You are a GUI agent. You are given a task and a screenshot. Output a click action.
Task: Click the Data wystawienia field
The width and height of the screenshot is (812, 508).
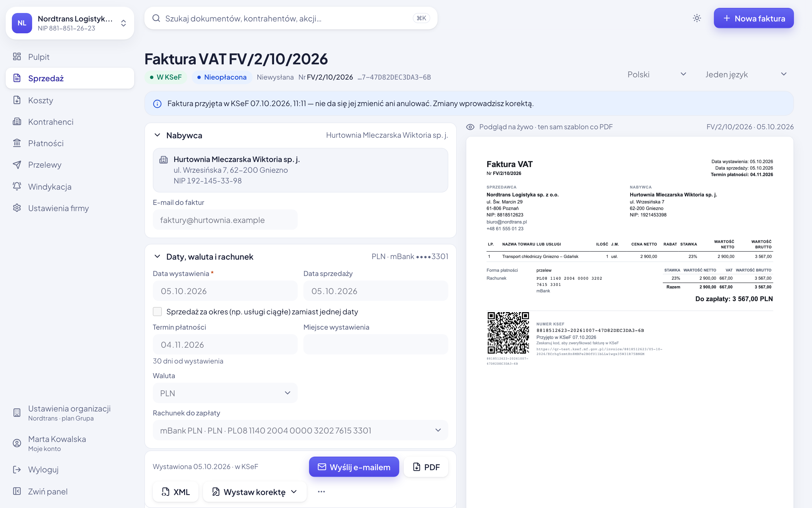[225, 291]
